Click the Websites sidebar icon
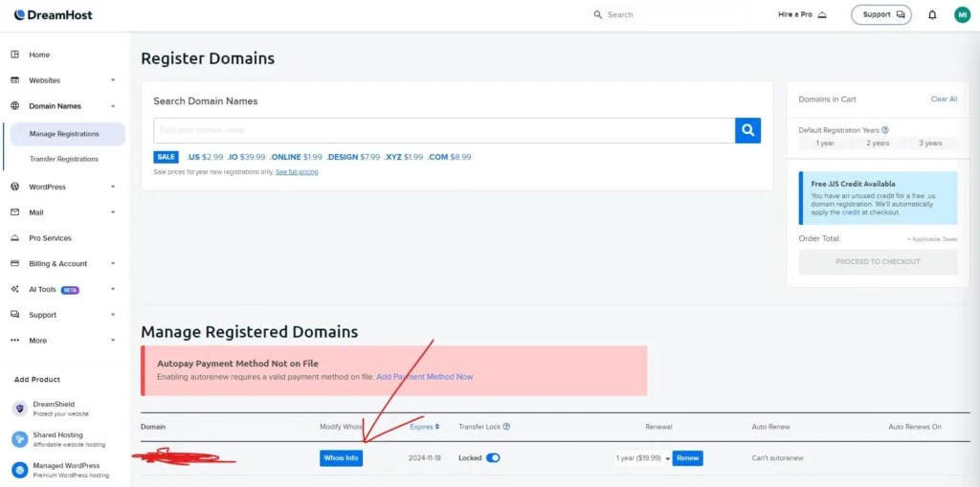The height and width of the screenshot is (487, 980). [x=15, y=80]
